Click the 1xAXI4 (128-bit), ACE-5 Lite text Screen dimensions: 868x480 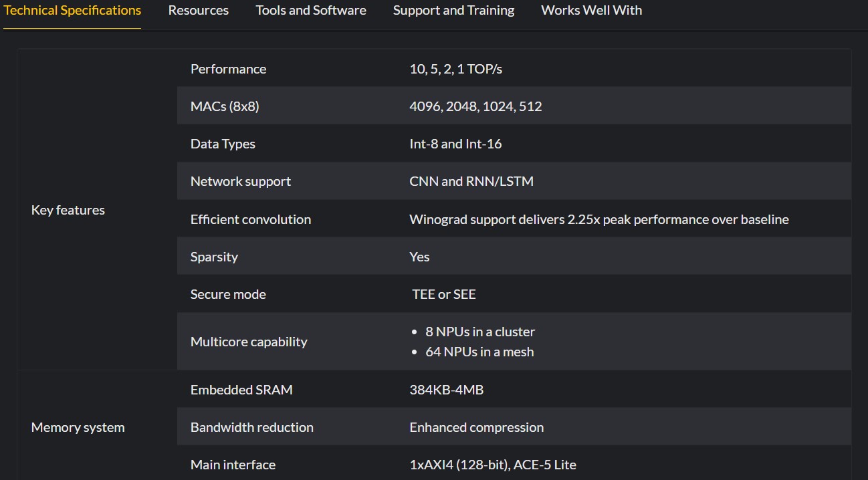pyautogui.click(x=492, y=465)
